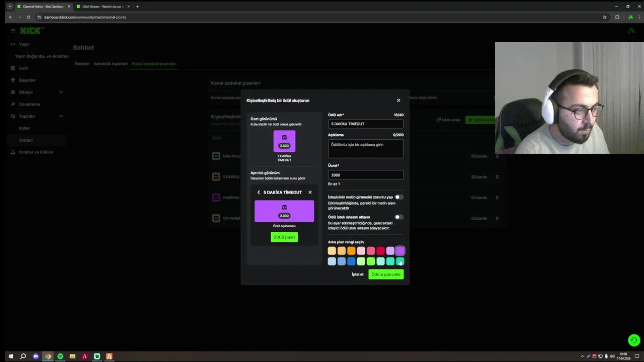Click Düzenle for the KAMERA reward
This screenshot has width=644, height=362.
(x=479, y=198)
